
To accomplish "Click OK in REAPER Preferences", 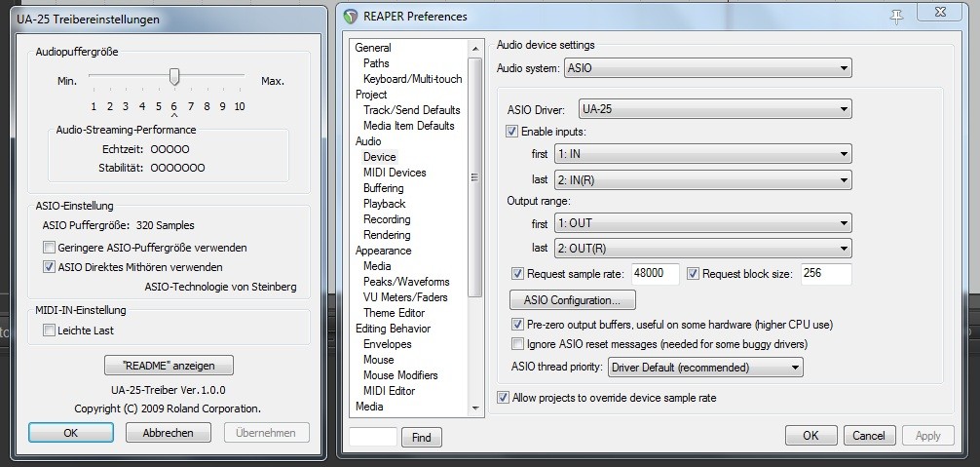I will tap(810, 436).
